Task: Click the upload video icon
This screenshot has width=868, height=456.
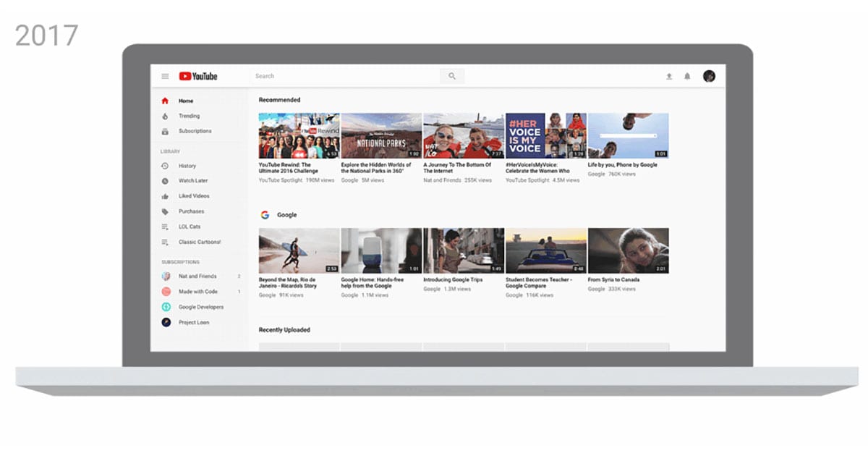Action: [669, 75]
